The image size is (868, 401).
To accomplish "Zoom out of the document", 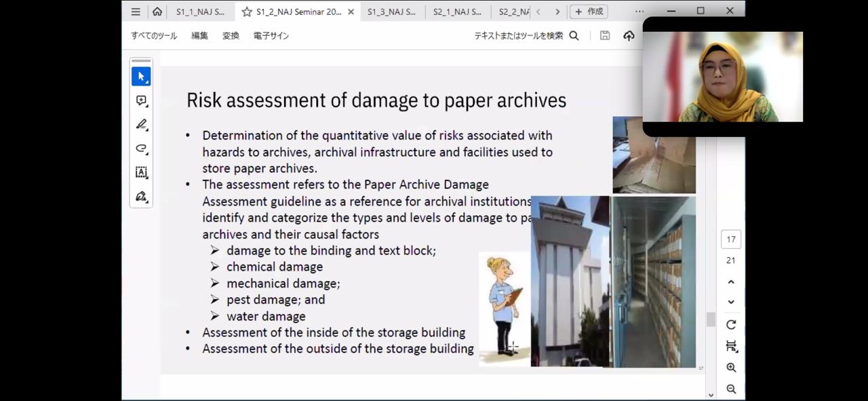I will (x=731, y=389).
